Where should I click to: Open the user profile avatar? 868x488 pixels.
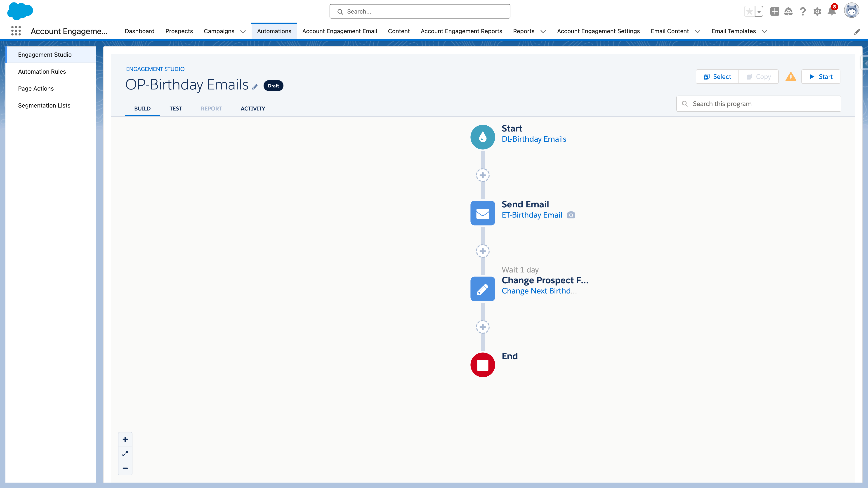coord(851,11)
